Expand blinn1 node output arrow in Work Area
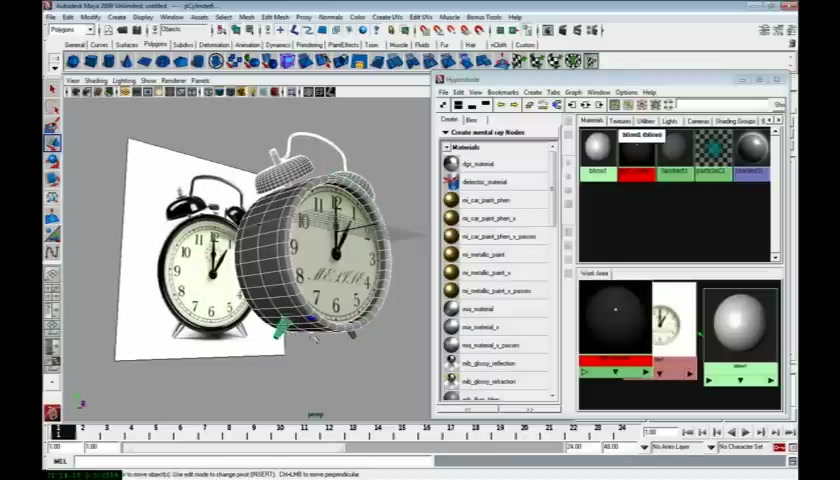The image size is (840, 480). [770, 380]
